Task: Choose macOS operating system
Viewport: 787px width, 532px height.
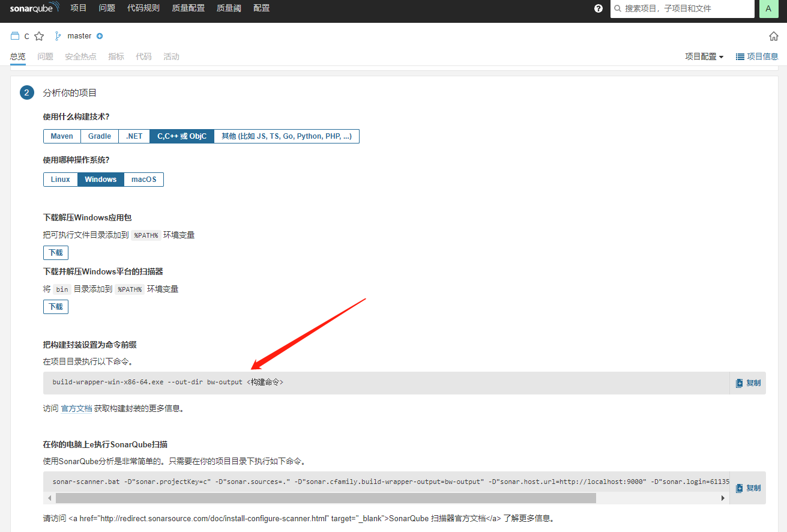Action: click(143, 180)
